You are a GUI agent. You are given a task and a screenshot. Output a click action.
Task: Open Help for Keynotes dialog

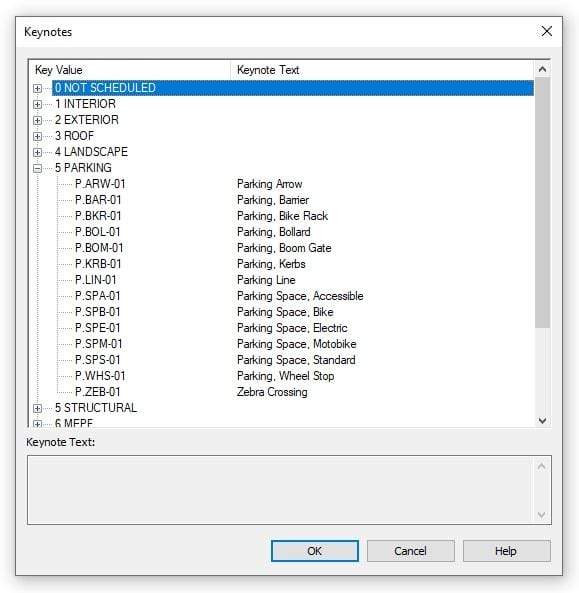point(506,551)
